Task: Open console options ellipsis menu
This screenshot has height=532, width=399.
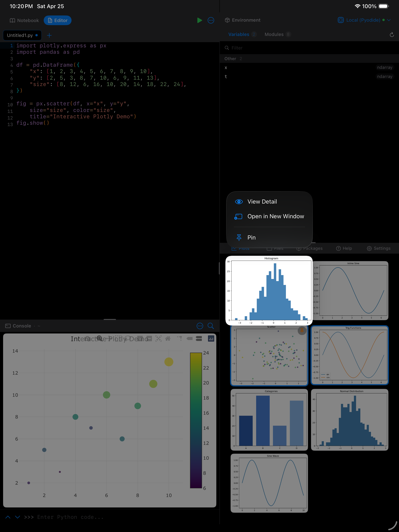Action: [x=200, y=326]
